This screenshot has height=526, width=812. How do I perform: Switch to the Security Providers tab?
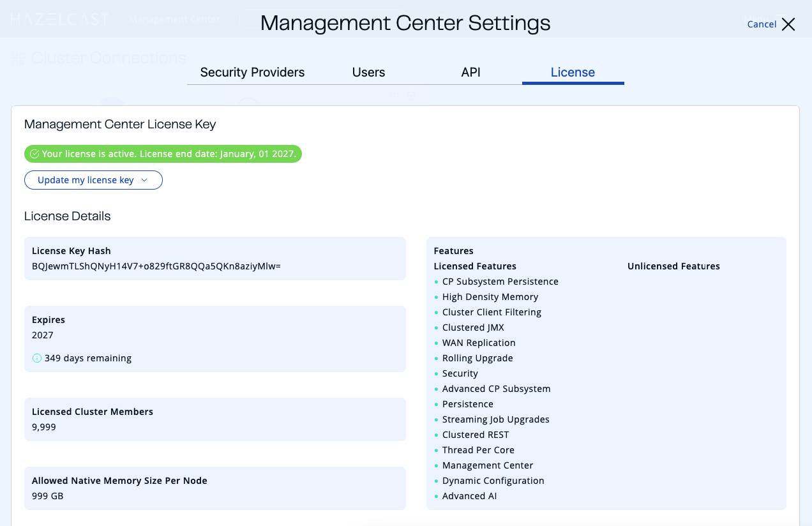click(252, 72)
